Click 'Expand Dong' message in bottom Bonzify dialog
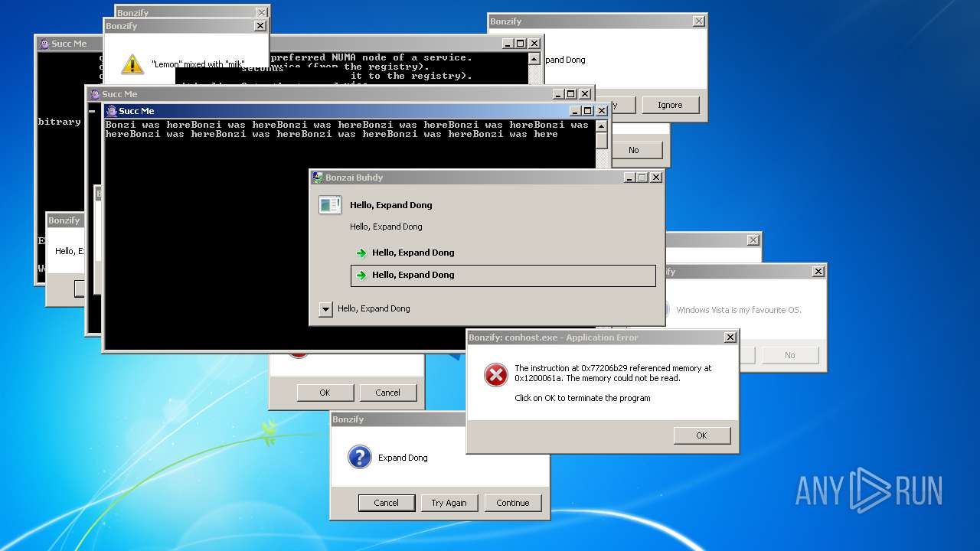Image resolution: width=980 pixels, height=551 pixels. click(x=403, y=458)
